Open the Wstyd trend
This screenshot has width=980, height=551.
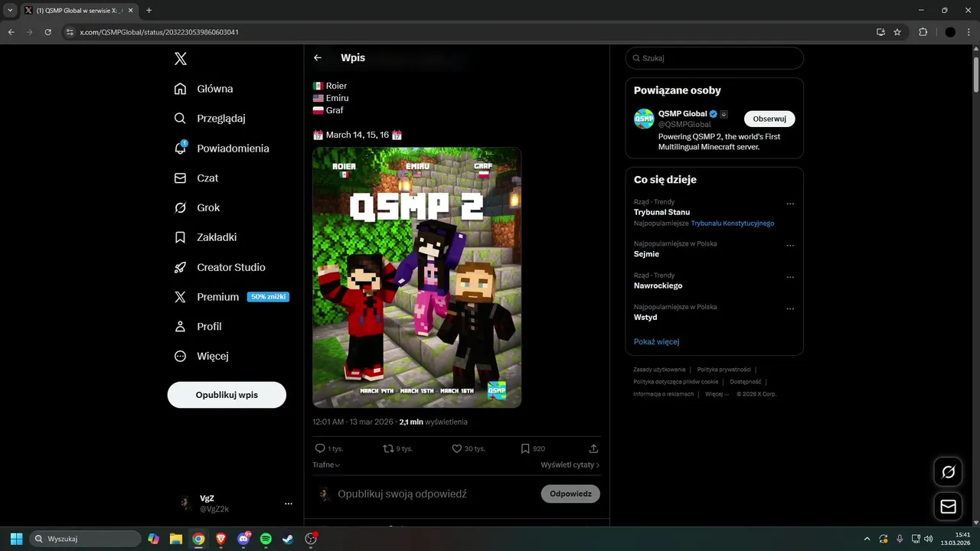click(645, 317)
